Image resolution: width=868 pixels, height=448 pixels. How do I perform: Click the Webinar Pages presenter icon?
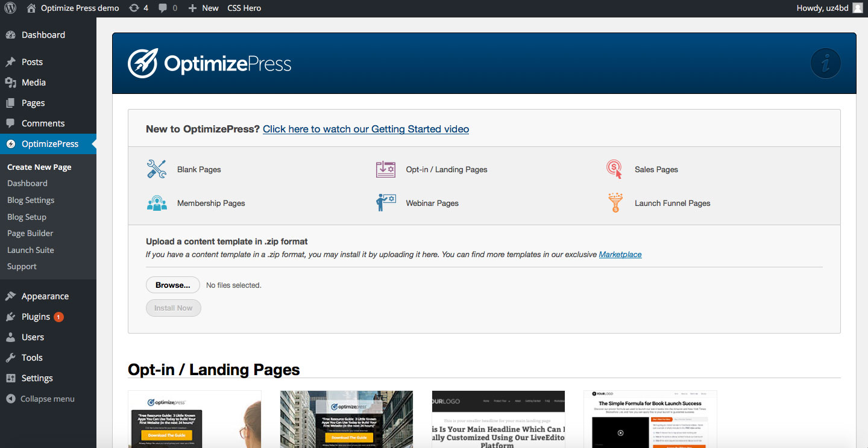tap(386, 203)
